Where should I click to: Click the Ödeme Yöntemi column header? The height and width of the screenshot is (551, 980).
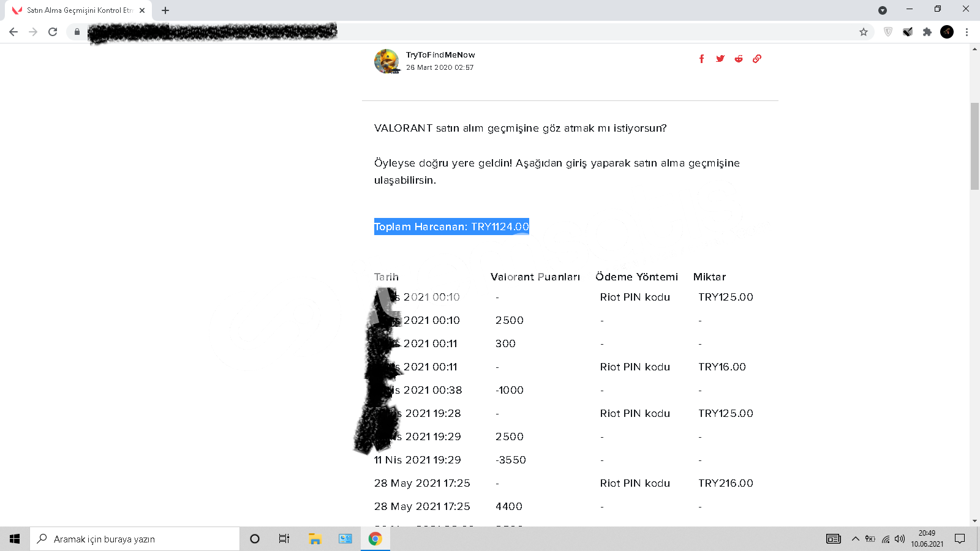[x=637, y=277]
